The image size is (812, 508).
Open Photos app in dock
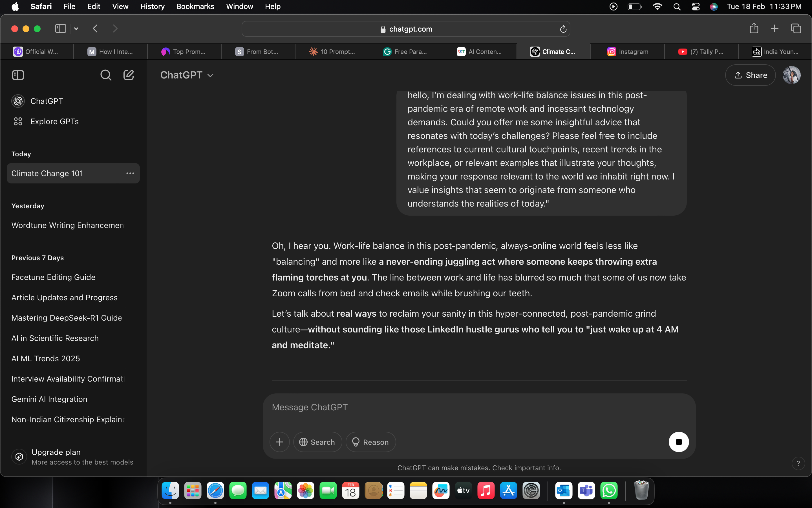pos(305,491)
